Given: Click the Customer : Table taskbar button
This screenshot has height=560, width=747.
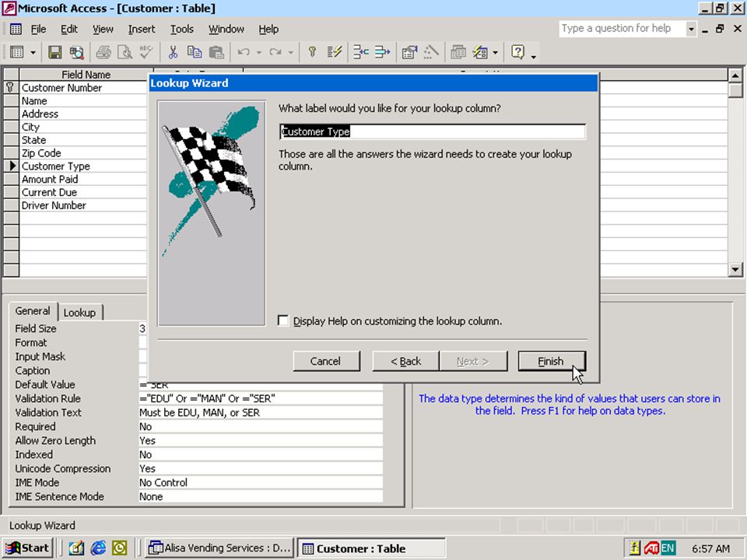Looking at the screenshot, I should (x=371, y=548).
